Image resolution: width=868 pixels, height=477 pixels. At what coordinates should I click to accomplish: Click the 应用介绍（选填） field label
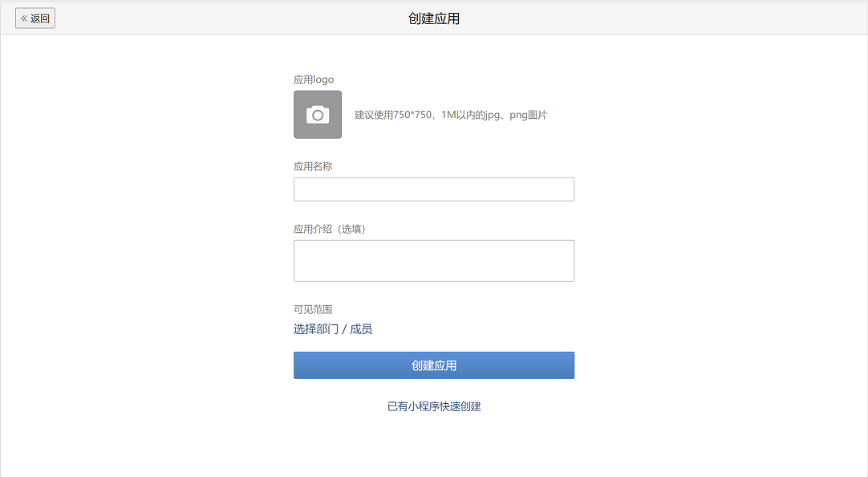330,229
